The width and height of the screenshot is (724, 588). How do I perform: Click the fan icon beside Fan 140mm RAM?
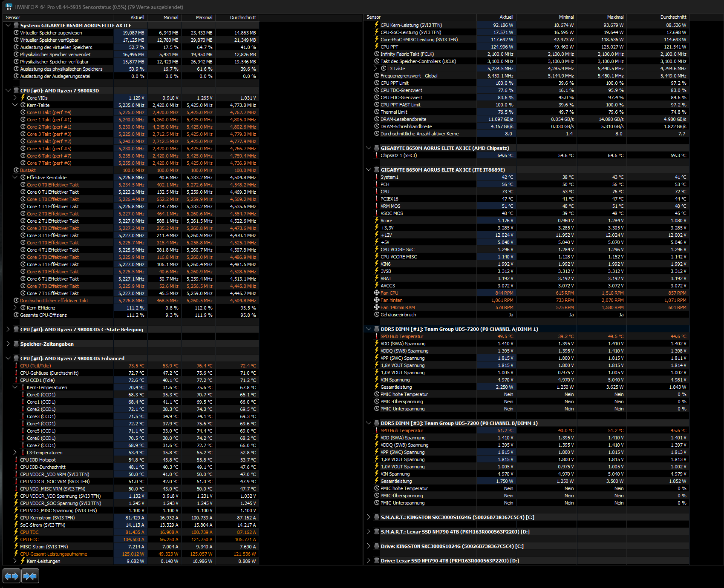(377, 307)
